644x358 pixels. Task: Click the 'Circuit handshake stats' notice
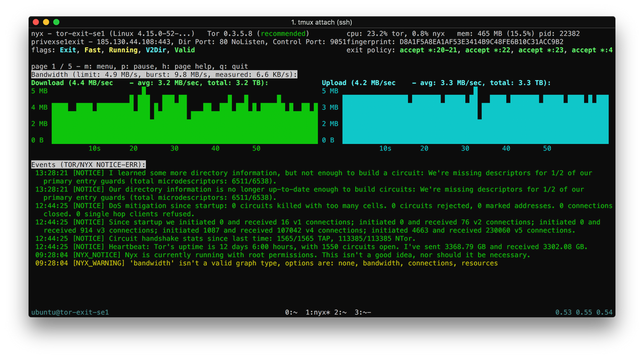point(225,238)
